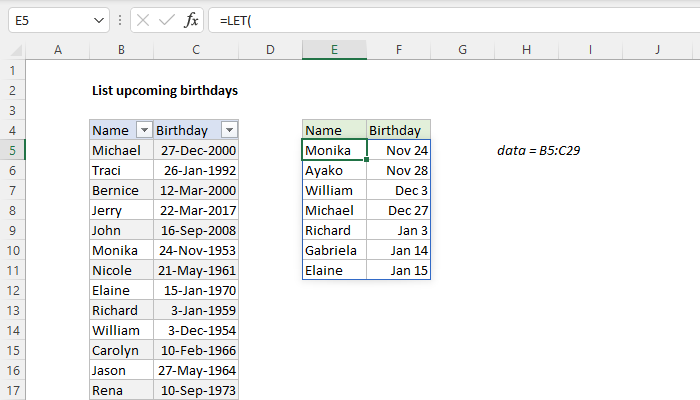
Task: Select result cell 'Jan 14'
Action: pyautogui.click(x=399, y=250)
